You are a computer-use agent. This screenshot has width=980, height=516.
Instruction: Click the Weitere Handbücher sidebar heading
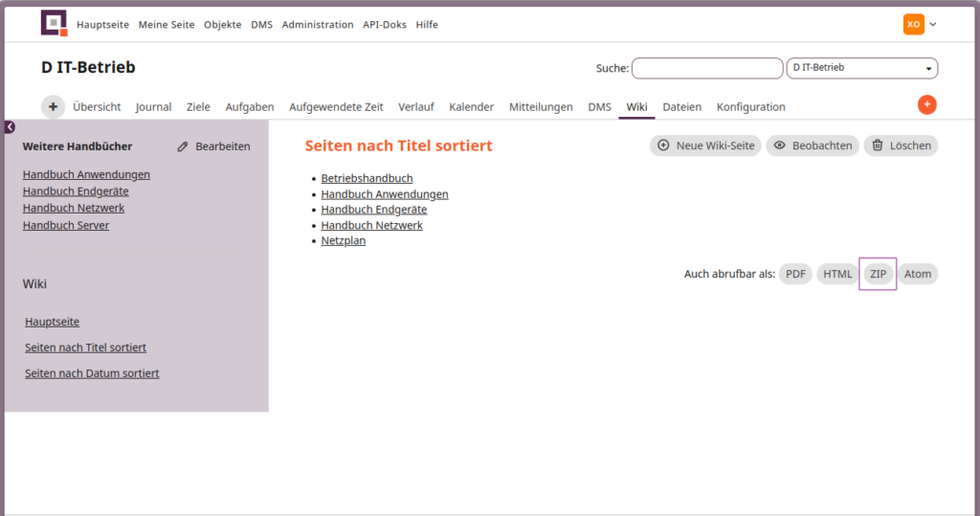point(78,146)
